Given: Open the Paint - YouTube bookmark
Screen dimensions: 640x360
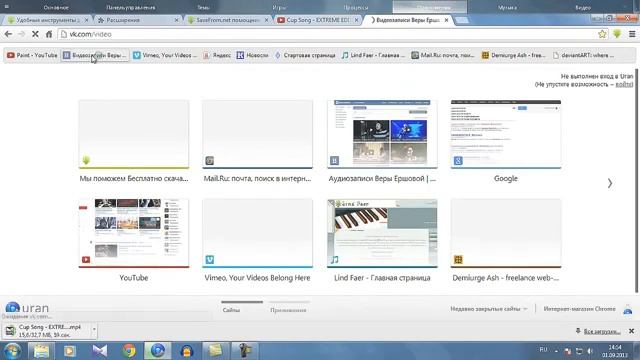Looking at the screenshot, I should point(32,55).
